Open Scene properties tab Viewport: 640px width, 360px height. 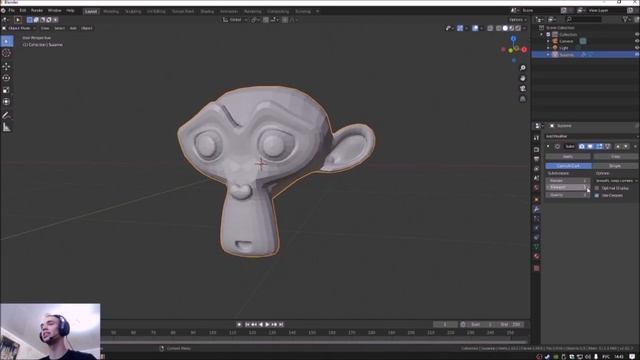click(x=536, y=178)
